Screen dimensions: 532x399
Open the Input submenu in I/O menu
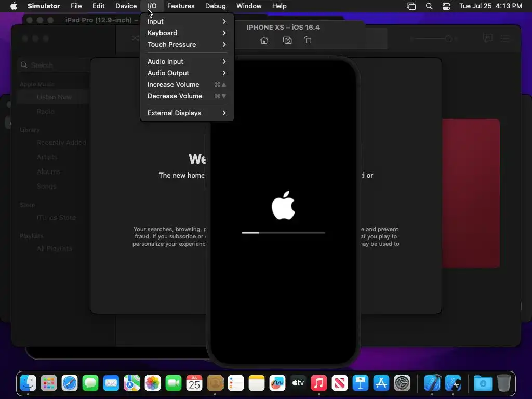[187, 21]
